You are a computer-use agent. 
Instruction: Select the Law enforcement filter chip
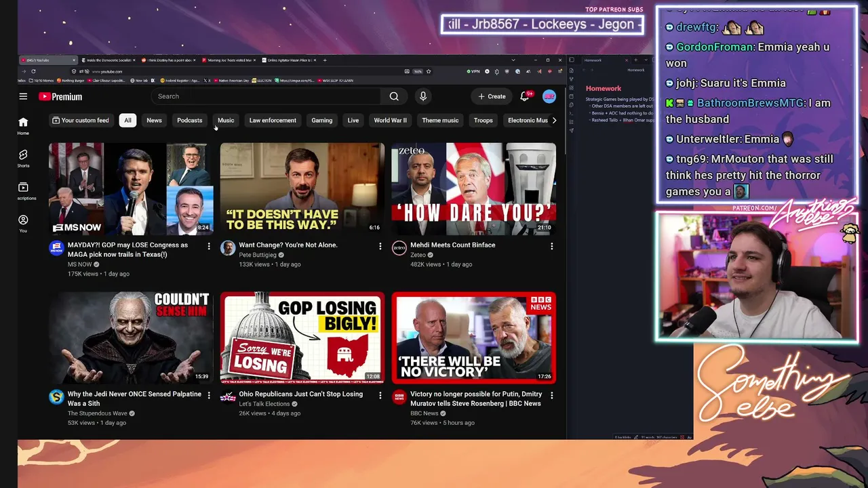coord(273,121)
